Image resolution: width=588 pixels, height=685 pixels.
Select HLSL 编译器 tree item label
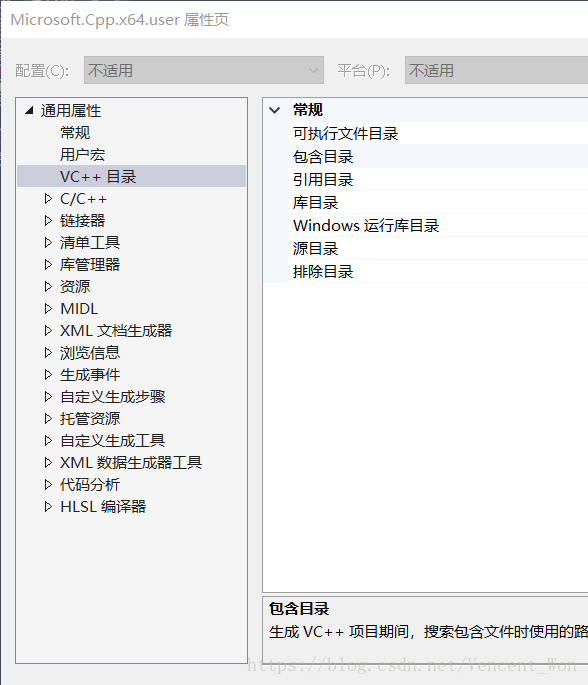pyautogui.click(x=103, y=506)
